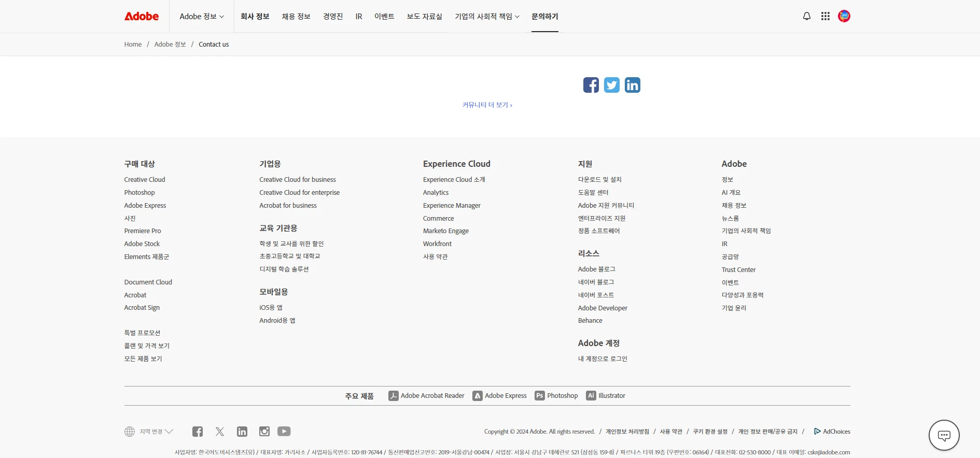980x458 pixels.
Task: Open the Behance footer link
Action: (590, 321)
